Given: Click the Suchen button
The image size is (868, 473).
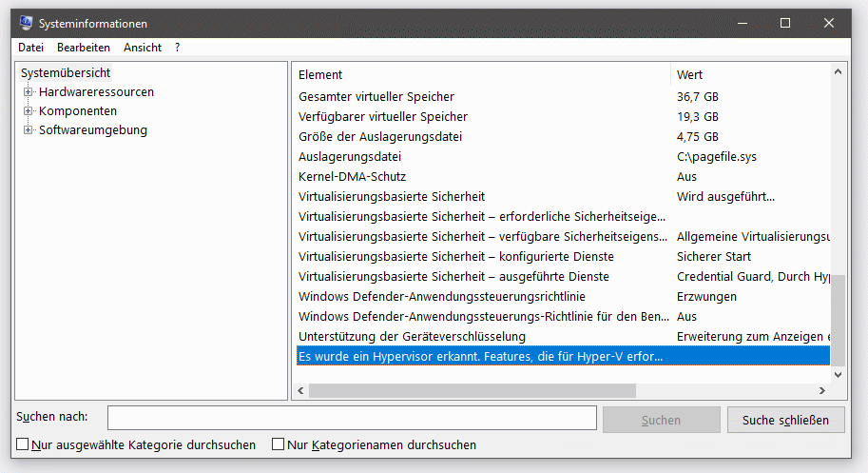Looking at the screenshot, I should coord(661,420).
